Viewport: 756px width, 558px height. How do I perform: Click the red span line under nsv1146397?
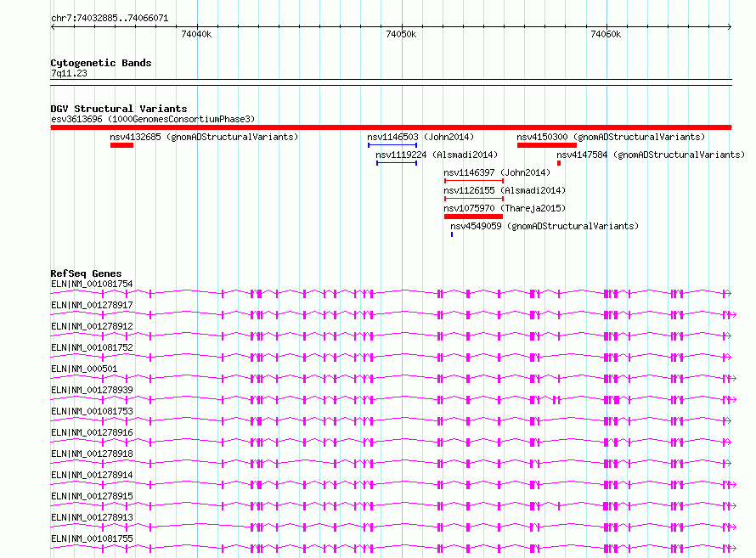click(x=474, y=181)
